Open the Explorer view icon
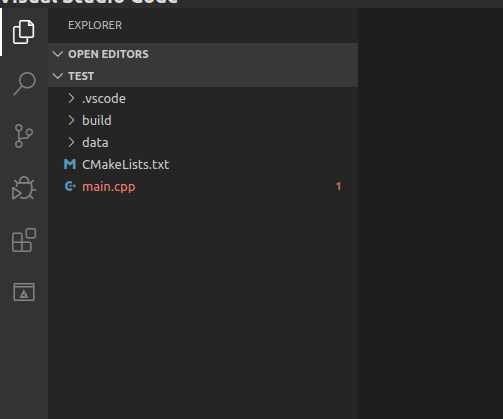Screen dimensions: 503x419 pyautogui.click(x=23, y=32)
